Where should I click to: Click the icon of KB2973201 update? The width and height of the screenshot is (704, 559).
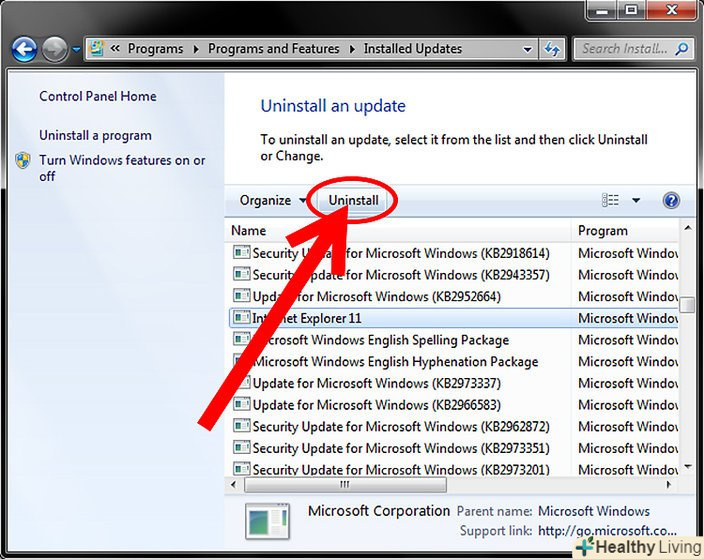241,469
